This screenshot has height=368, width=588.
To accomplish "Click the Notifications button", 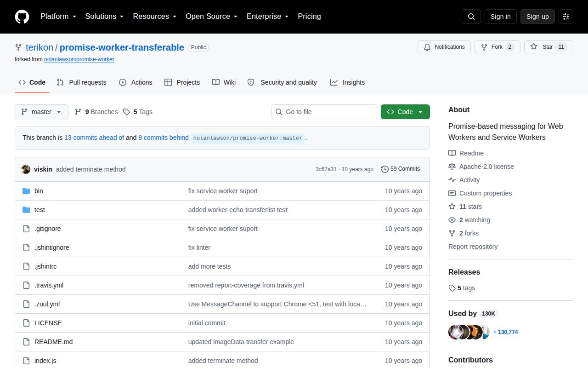I will pos(444,47).
